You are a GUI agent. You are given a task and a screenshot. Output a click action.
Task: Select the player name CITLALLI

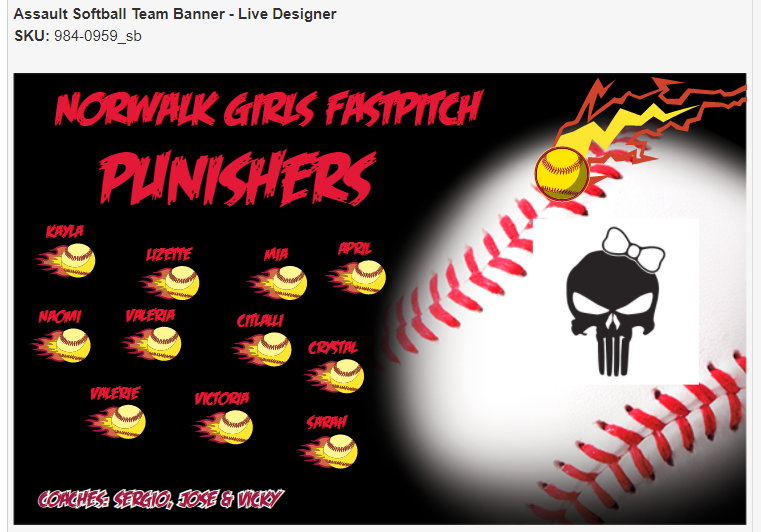click(260, 321)
